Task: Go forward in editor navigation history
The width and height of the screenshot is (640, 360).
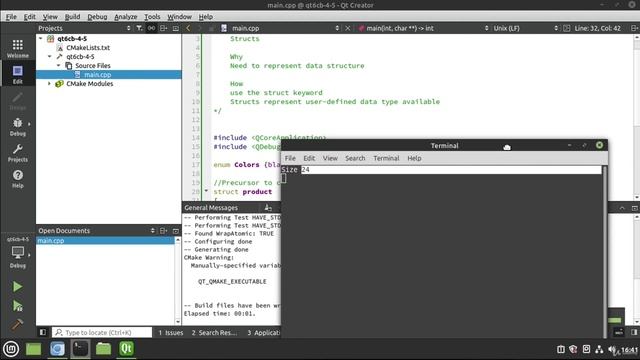Action: [200, 28]
